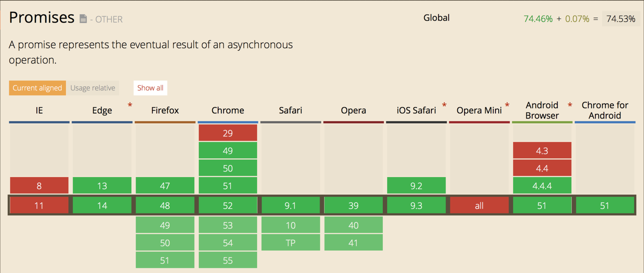The height and width of the screenshot is (273, 644).
Task: Select the Chrome for Android 51 cell
Action: (605, 205)
